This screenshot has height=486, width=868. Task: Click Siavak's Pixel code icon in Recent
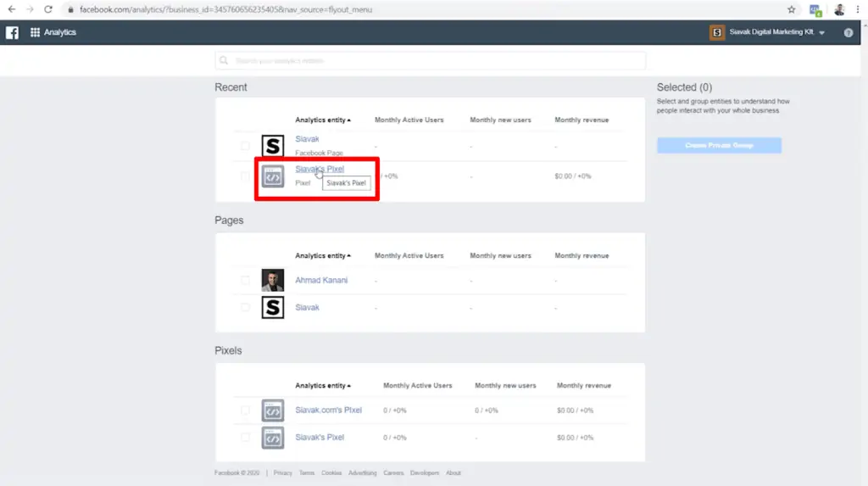(272, 176)
